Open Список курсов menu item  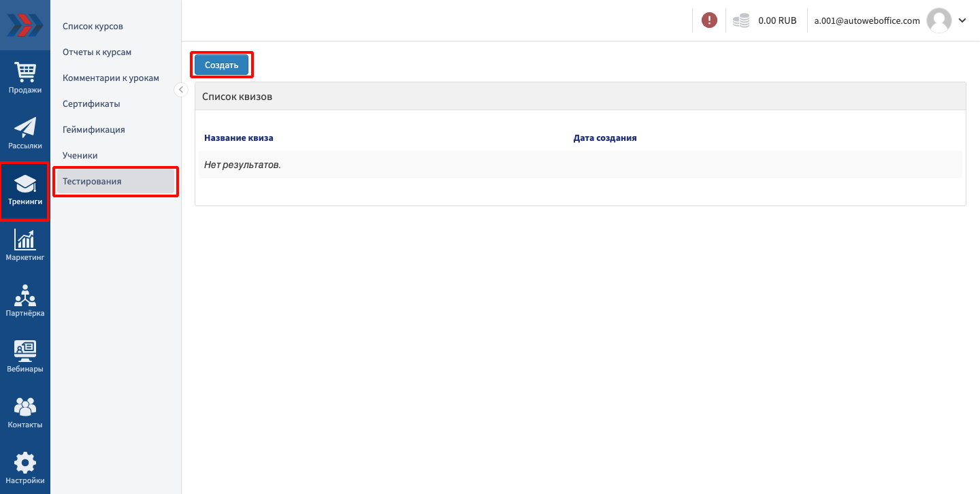coord(93,27)
